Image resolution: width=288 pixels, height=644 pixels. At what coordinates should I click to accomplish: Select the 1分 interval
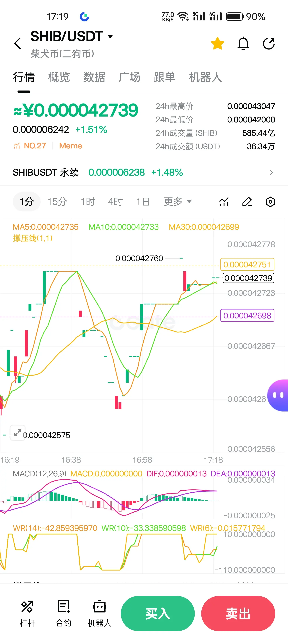pos(27,201)
